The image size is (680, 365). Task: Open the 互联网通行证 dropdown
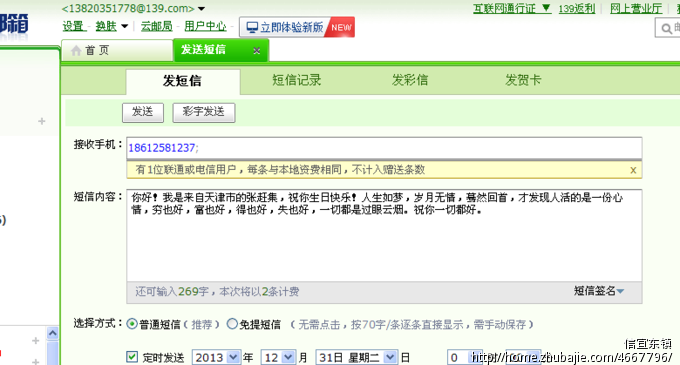click(512, 8)
